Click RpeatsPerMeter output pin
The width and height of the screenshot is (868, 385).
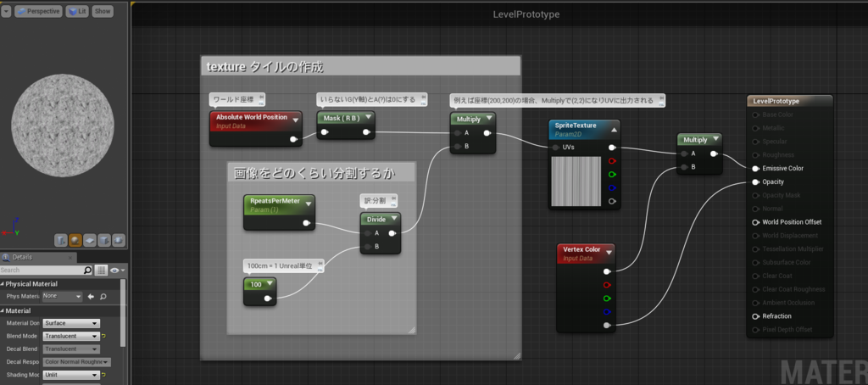[307, 223]
